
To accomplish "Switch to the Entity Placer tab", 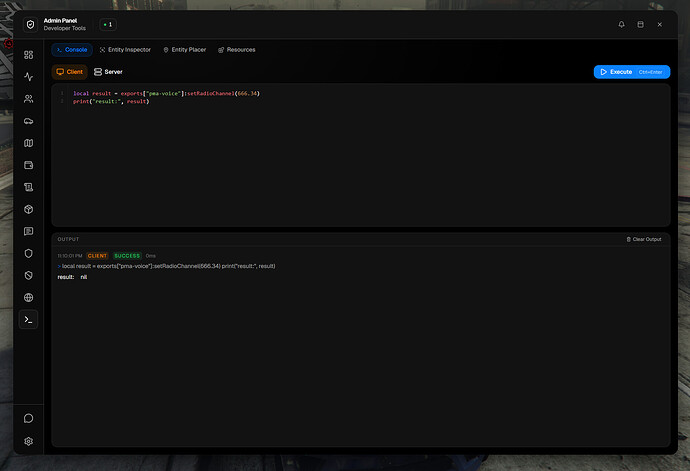I will [185, 50].
